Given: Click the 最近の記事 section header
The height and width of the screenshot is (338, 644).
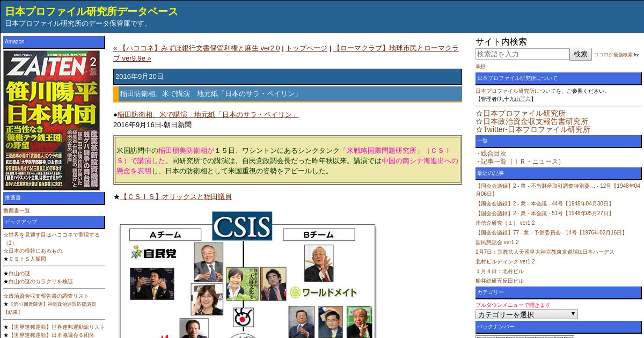Looking at the screenshot, I should [x=558, y=173].
